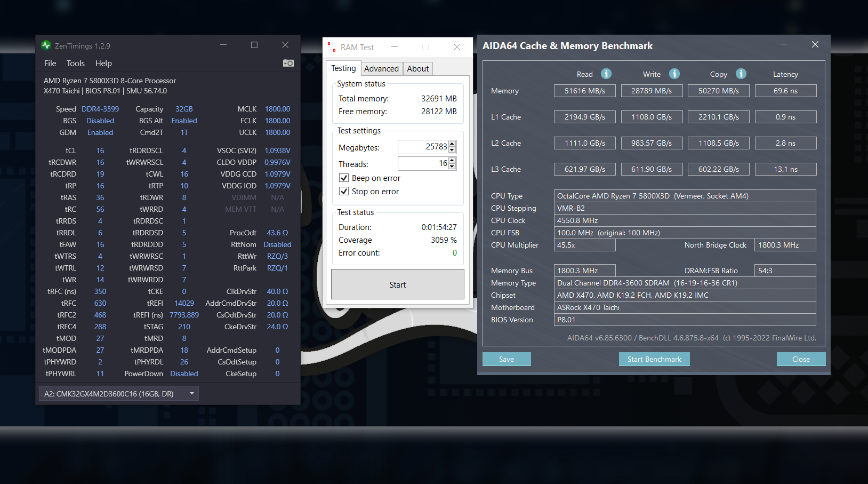The height and width of the screenshot is (484, 868).
Task: Open the A2 memory module dropdown in ZenTimings
Action: 119,394
